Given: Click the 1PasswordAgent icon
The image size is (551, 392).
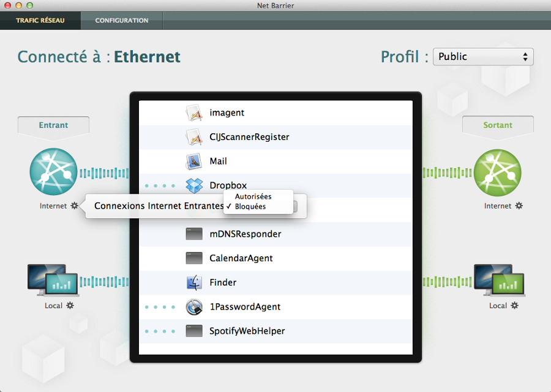Looking at the screenshot, I should point(194,307).
